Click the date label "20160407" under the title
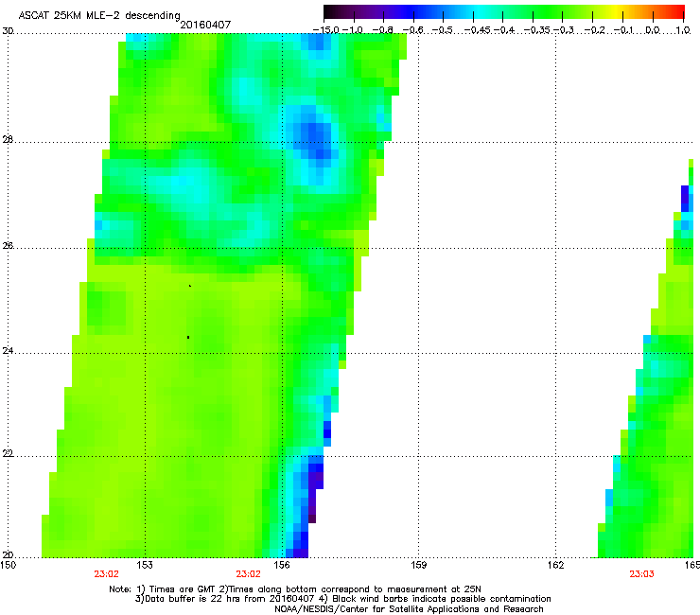The width and height of the screenshot is (700, 615). tap(205, 25)
